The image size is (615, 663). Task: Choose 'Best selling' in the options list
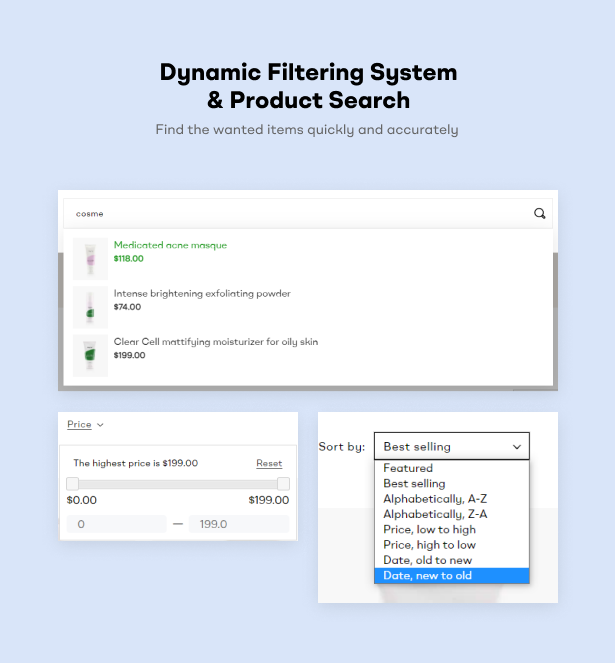pyautogui.click(x=452, y=483)
